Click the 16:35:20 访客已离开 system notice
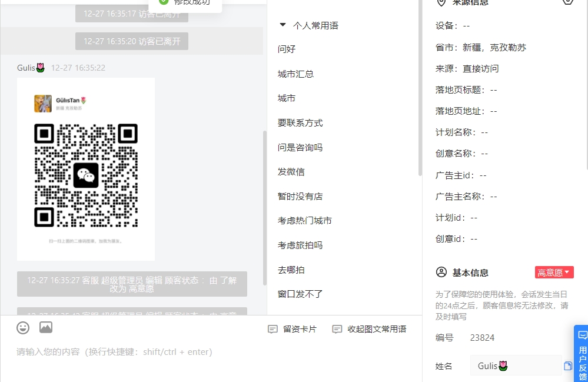The image size is (588, 382). point(132,41)
